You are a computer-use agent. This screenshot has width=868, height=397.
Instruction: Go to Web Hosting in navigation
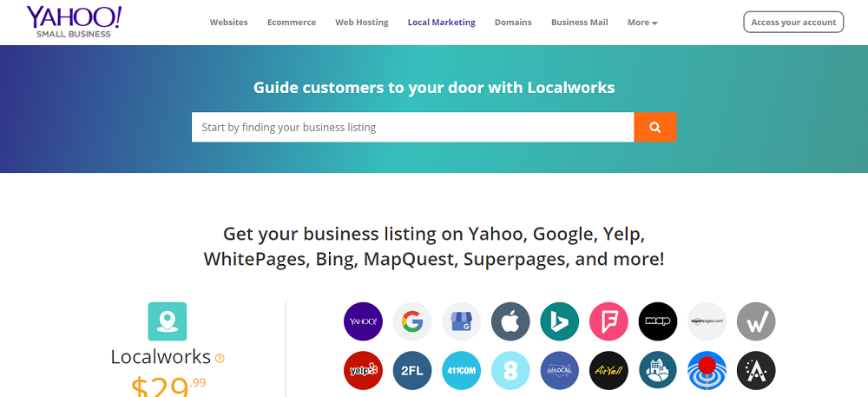(x=361, y=23)
